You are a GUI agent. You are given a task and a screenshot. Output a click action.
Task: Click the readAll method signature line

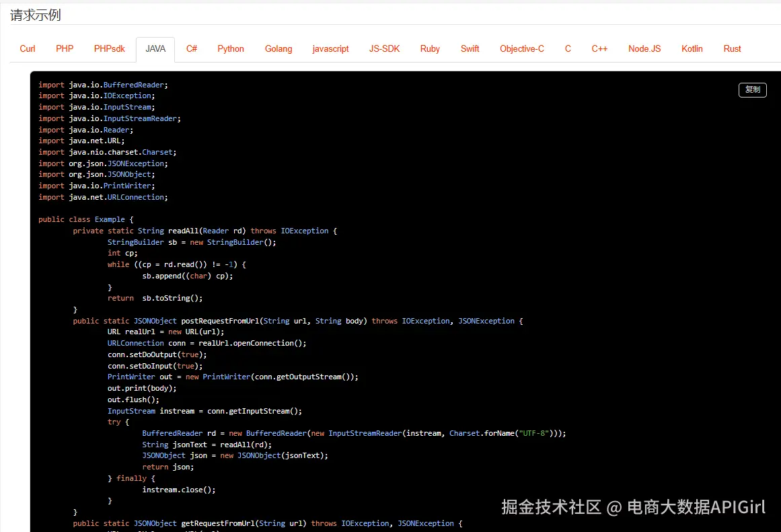pyautogui.click(x=205, y=231)
